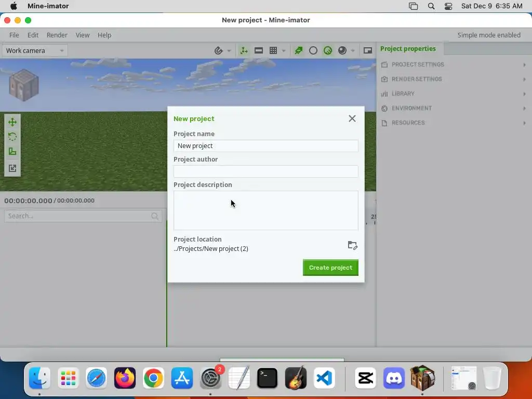Click the ../Projects/New project (2) path
The height and width of the screenshot is (399, 532).
tap(211, 249)
